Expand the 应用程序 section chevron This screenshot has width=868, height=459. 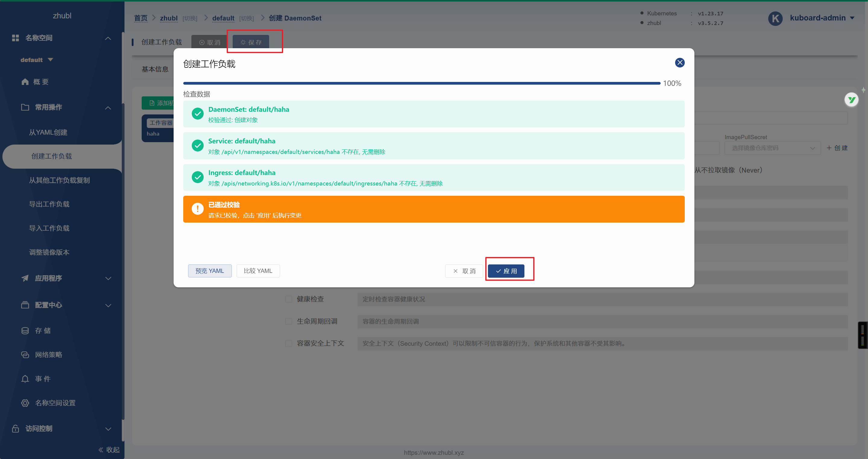point(108,279)
